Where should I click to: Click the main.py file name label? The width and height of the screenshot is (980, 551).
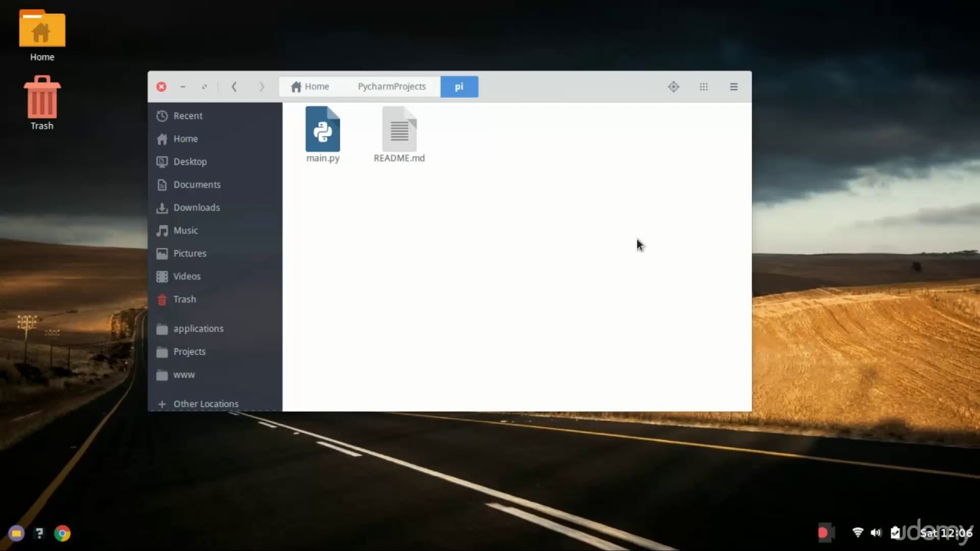click(322, 158)
